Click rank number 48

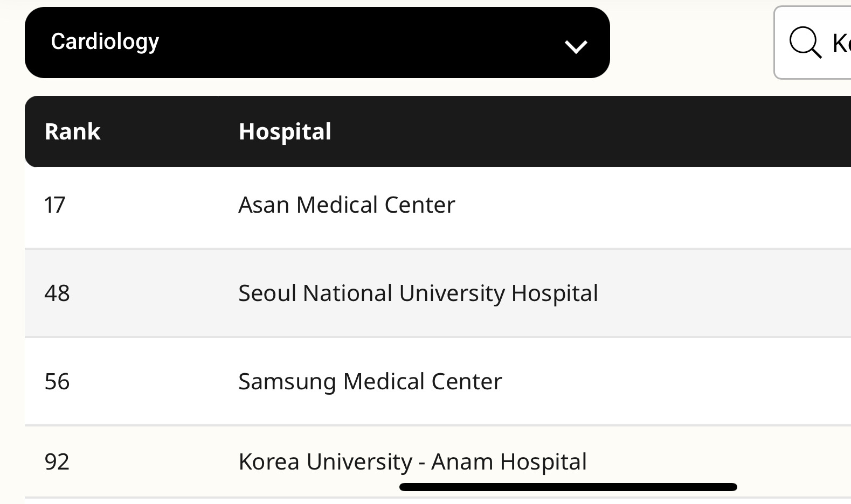click(x=57, y=293)
